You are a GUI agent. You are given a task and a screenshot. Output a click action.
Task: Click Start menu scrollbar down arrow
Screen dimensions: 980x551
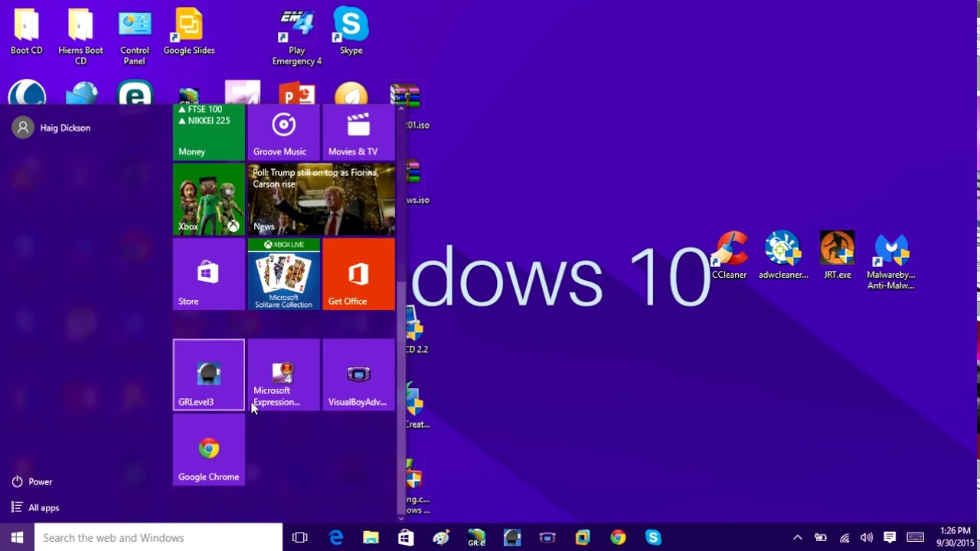point(400,518)
